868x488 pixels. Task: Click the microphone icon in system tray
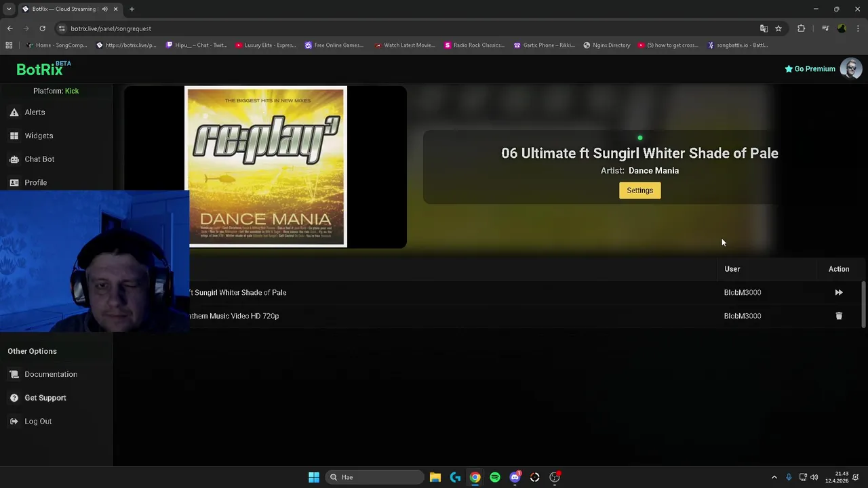789,477
